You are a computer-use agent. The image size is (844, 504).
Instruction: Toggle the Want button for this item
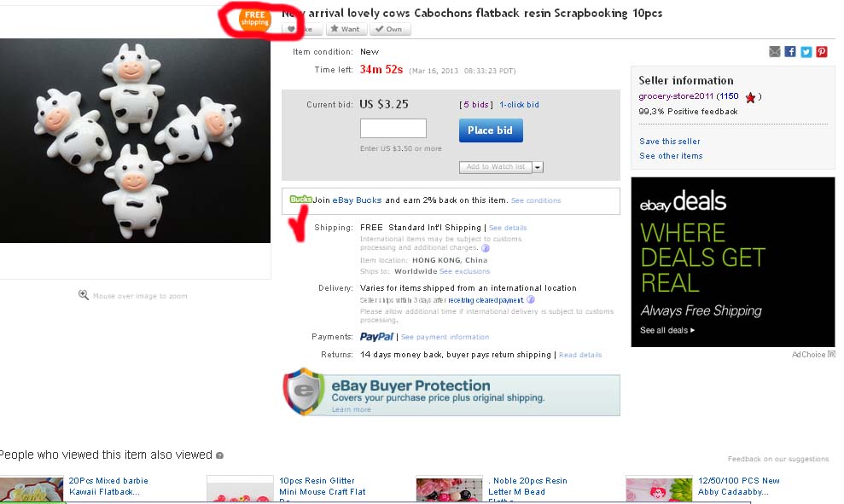(346, 29)
